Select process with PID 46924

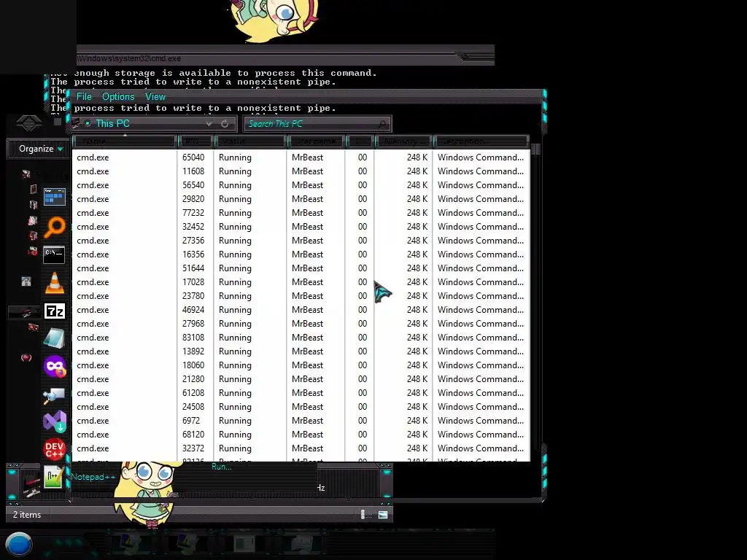click(x=301, y=309)
